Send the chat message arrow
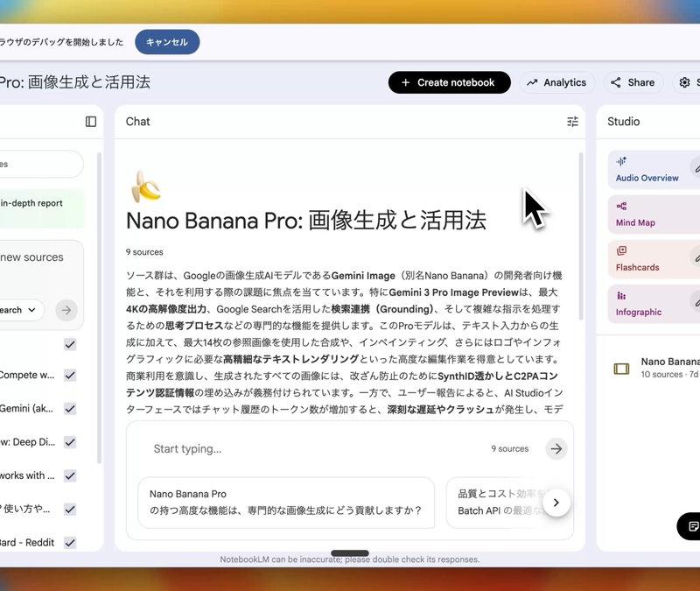The height and width of the screenshot is (591, 700). [x=556, y=448]
